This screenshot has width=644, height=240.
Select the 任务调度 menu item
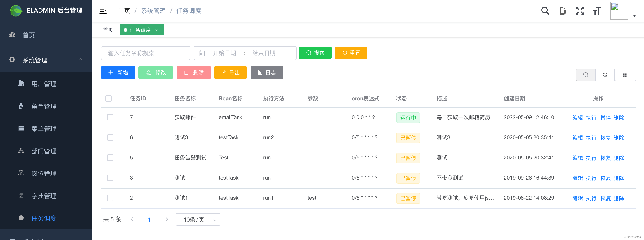coord(46,218)
